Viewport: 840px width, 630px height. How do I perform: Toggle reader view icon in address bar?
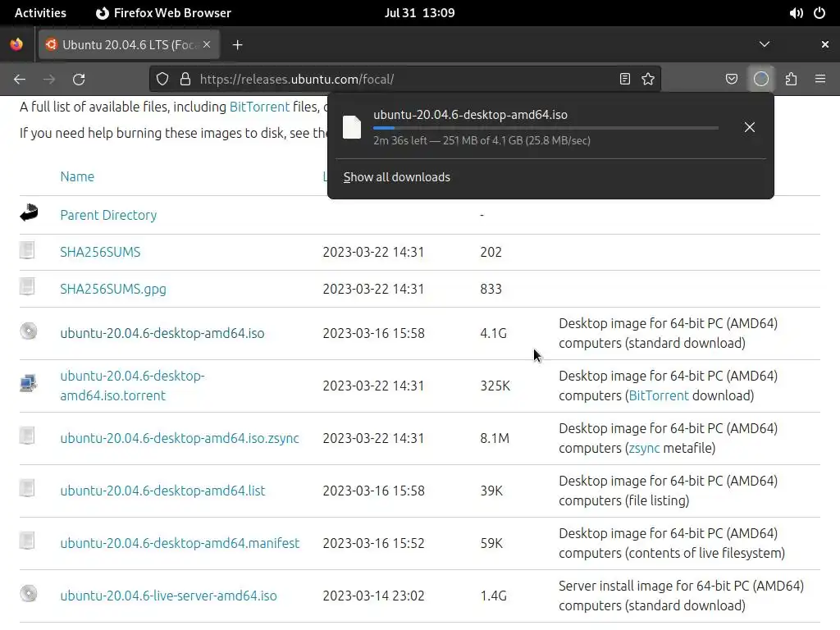click(624, 80)
